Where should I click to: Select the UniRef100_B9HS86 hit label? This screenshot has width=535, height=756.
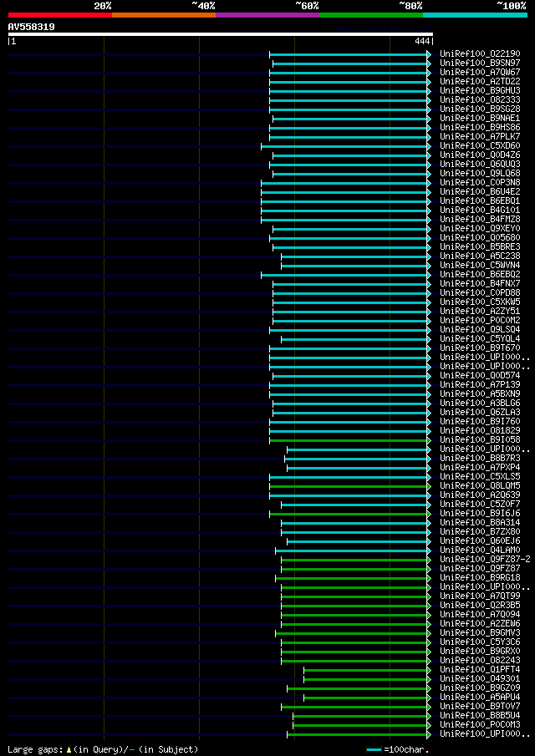coord(480,127)
